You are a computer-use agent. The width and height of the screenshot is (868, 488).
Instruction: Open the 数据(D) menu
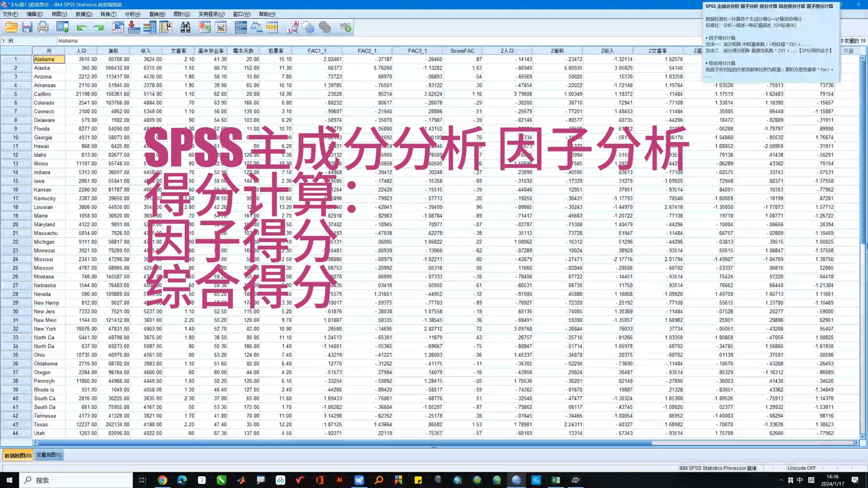[84, 14]
